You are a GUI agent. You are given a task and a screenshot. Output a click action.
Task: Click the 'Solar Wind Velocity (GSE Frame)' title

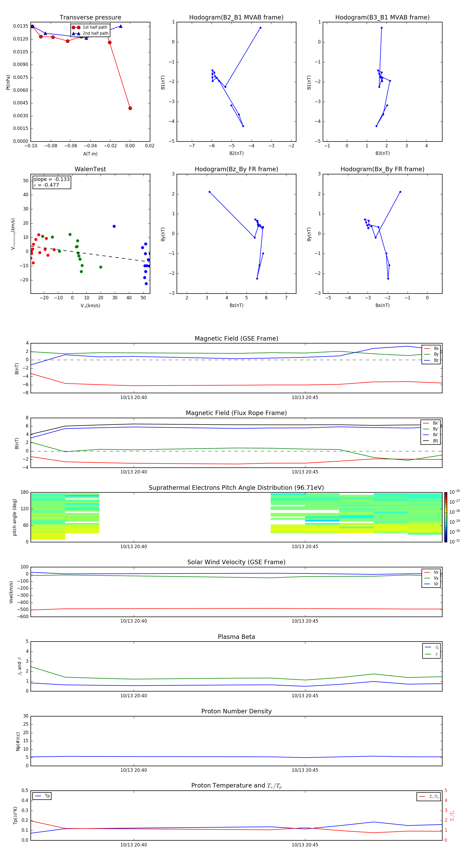click(x=236, y=562)
